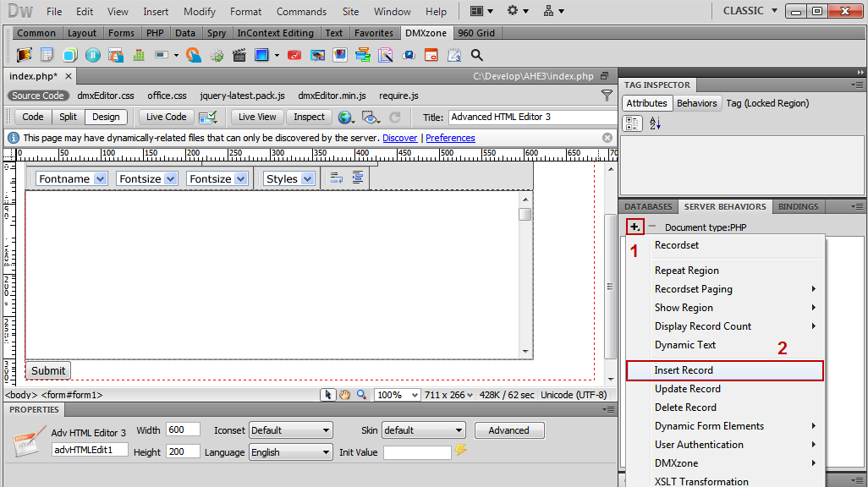Click the orange circle hand-pointer icon
The width and height of the screenshot is (868, 487).
tap(193, 55)
